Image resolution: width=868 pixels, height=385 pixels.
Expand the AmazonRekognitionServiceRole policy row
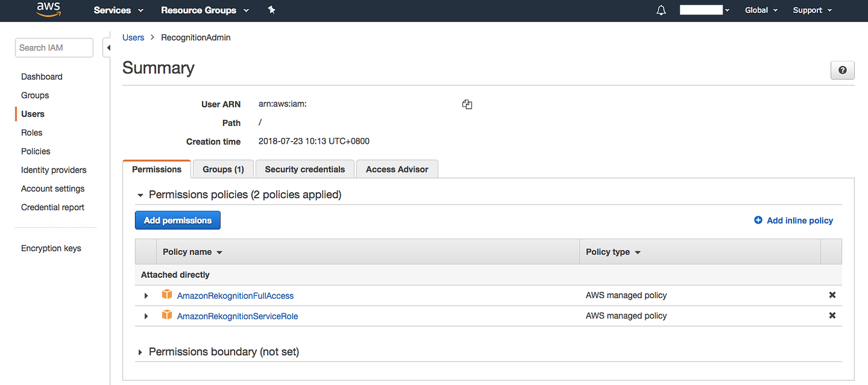click(146, 316)
